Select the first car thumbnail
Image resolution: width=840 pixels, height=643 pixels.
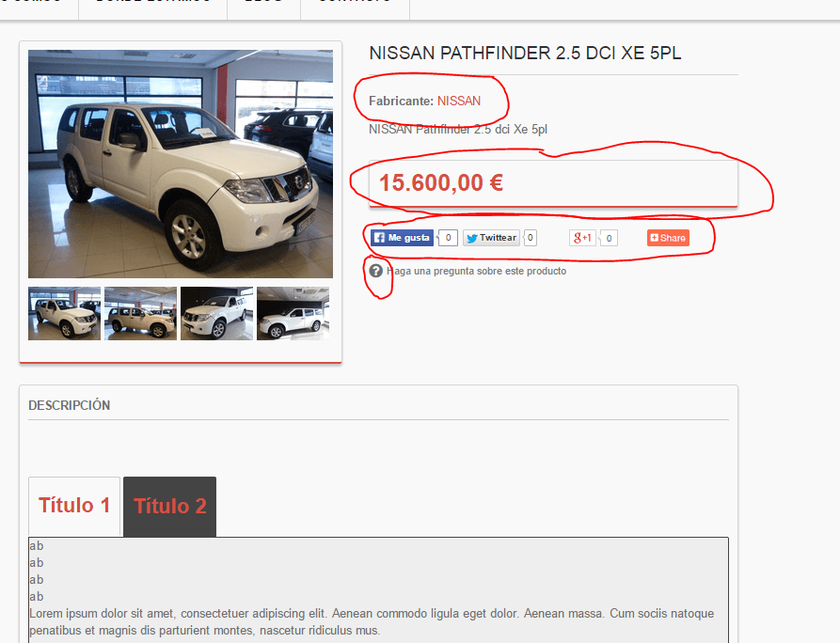[x=64, y=313]
